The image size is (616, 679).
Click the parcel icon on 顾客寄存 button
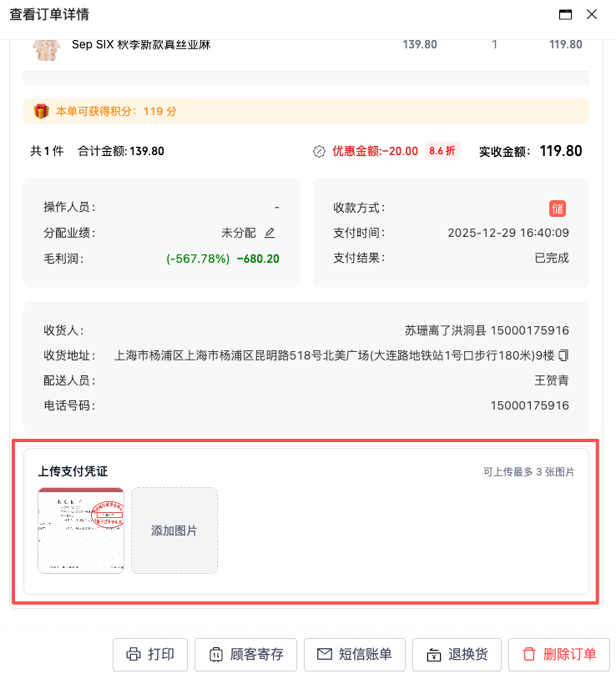click(x=217, y=655)
